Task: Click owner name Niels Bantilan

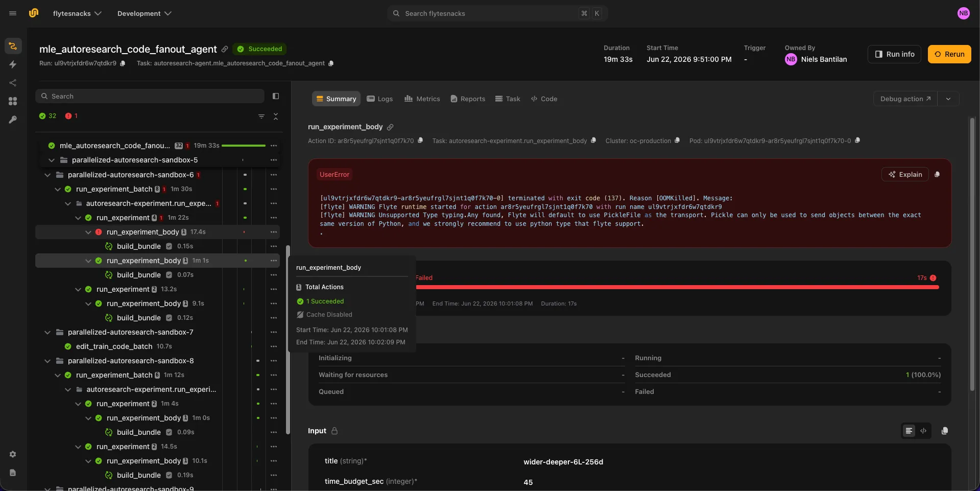Action: point(824,59)
